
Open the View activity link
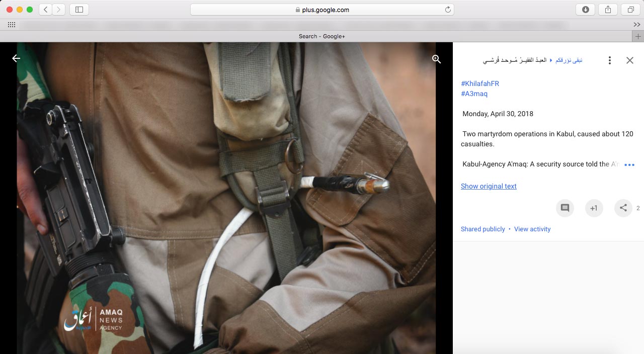tap(532, 229)
